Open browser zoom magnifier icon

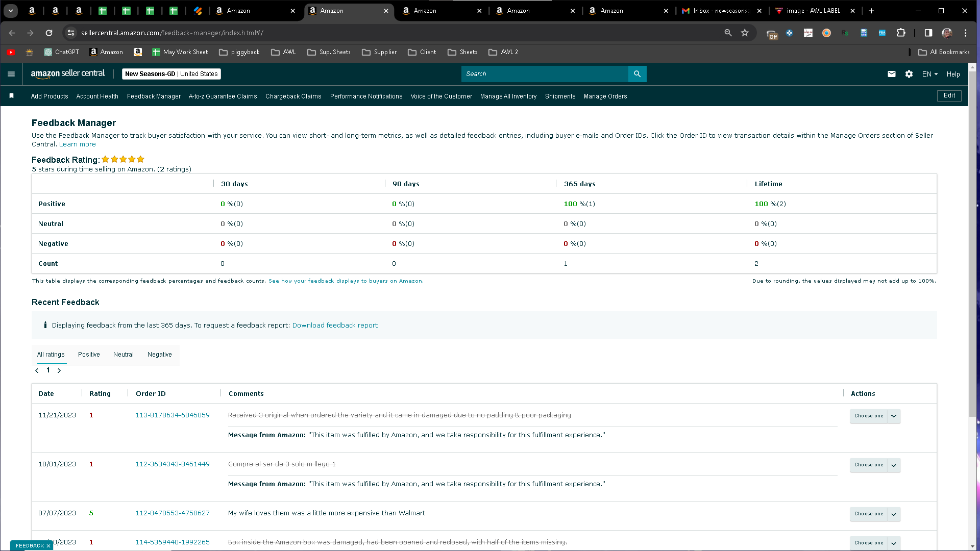coord(728,33)
